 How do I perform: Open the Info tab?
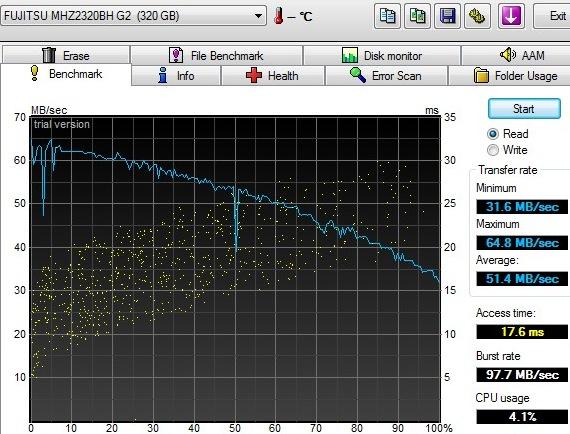(176, 76)
